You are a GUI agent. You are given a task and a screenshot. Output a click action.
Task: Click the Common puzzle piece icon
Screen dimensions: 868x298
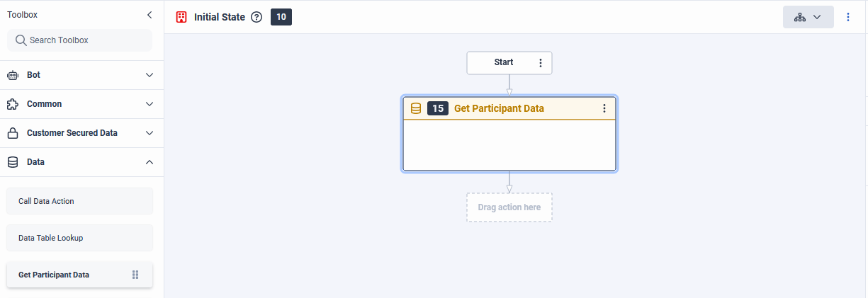point(12,104)
